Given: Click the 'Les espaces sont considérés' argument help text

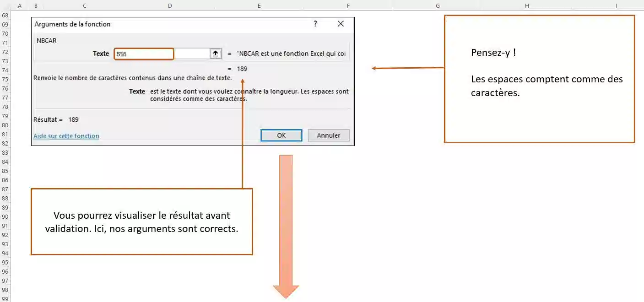Looking at the screenshot, I should click(249, 95).
